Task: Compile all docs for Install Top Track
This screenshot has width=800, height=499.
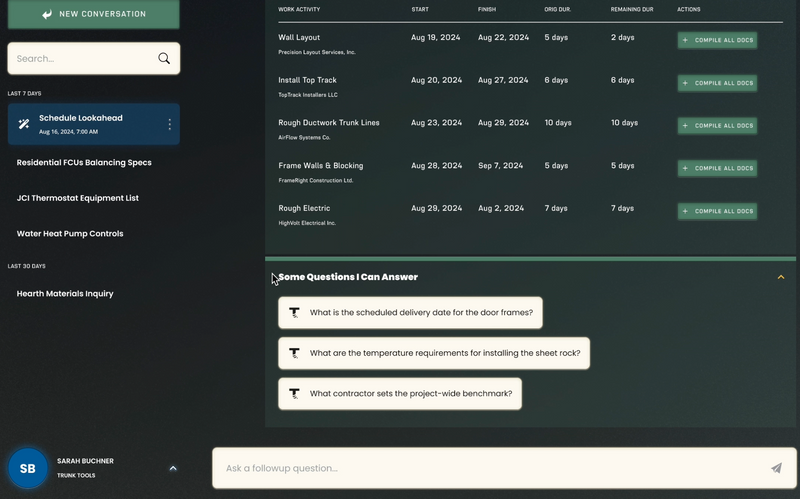Action: tap(717, 83)
